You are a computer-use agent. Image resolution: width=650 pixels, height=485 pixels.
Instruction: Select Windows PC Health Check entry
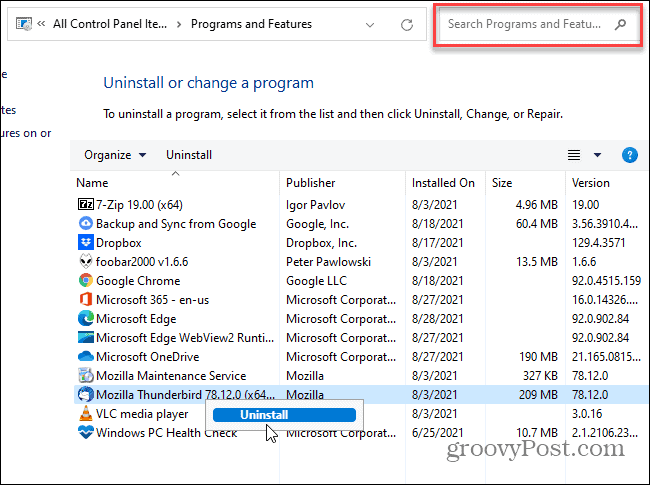point(167,433)
